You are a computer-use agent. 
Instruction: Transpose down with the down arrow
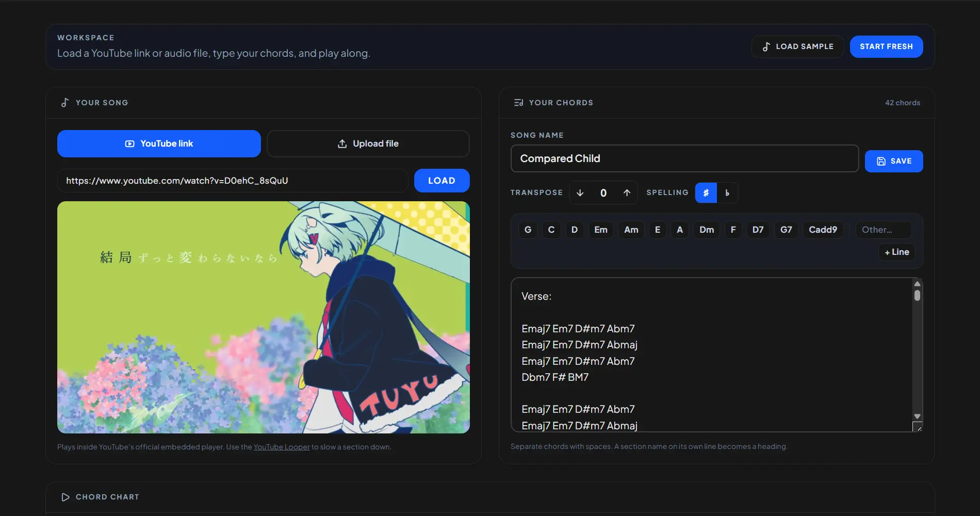pos(580,193)
